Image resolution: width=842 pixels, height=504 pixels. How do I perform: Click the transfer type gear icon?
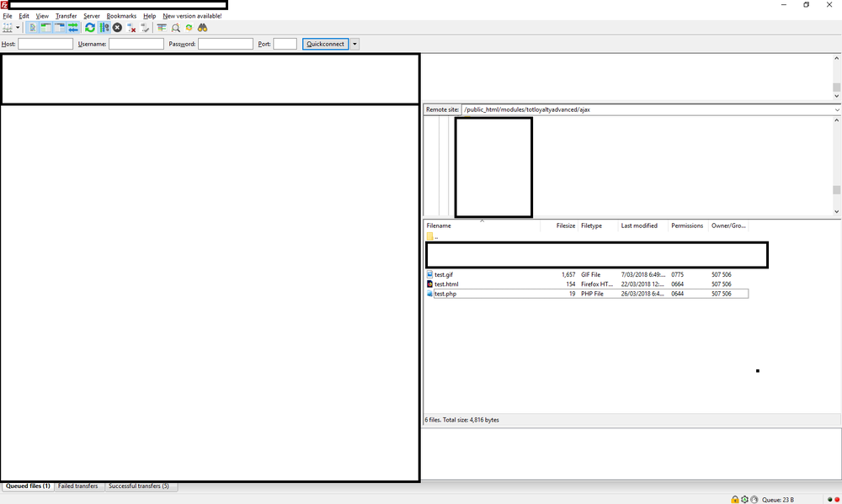click(x=744, y=499)
